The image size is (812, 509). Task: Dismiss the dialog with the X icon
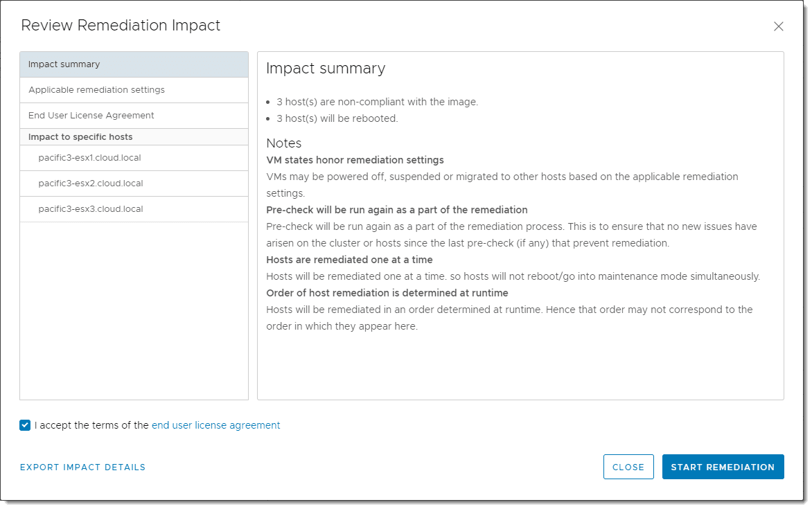coord(778,26)
